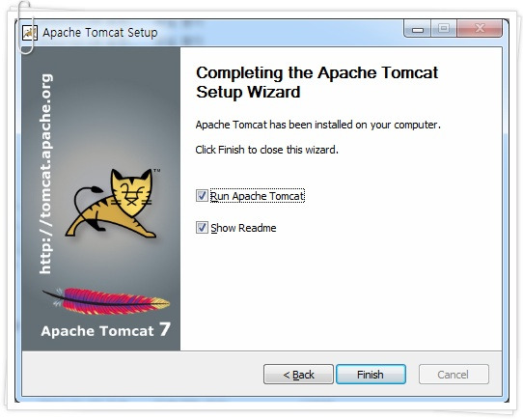Image resolution: width=523 pixels, height=420 pixels.
Task: Click the vertical http://tomcat.apache.org text
Action: 45,174
